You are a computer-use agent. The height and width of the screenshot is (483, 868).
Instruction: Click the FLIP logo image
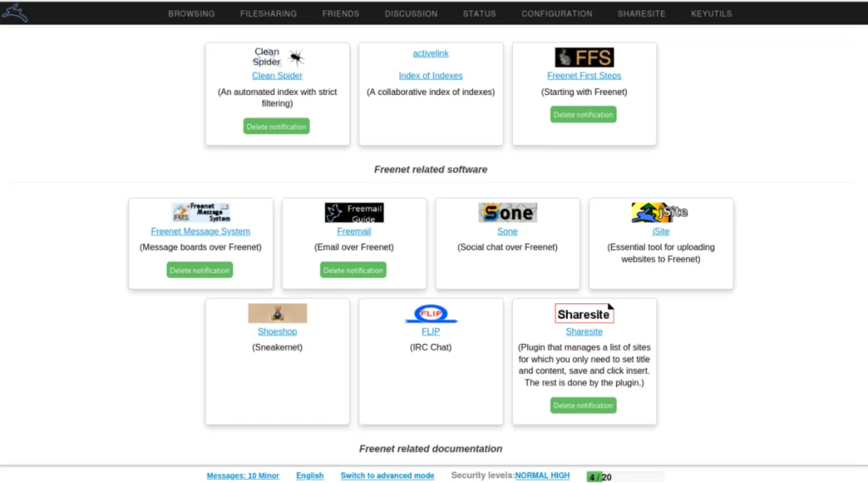pos(431,314)
